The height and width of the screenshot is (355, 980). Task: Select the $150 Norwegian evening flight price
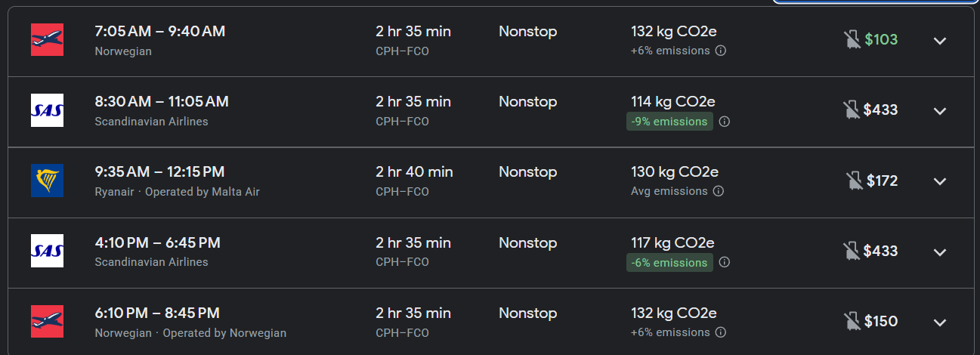pyautogui.click(x=881, y=322)
